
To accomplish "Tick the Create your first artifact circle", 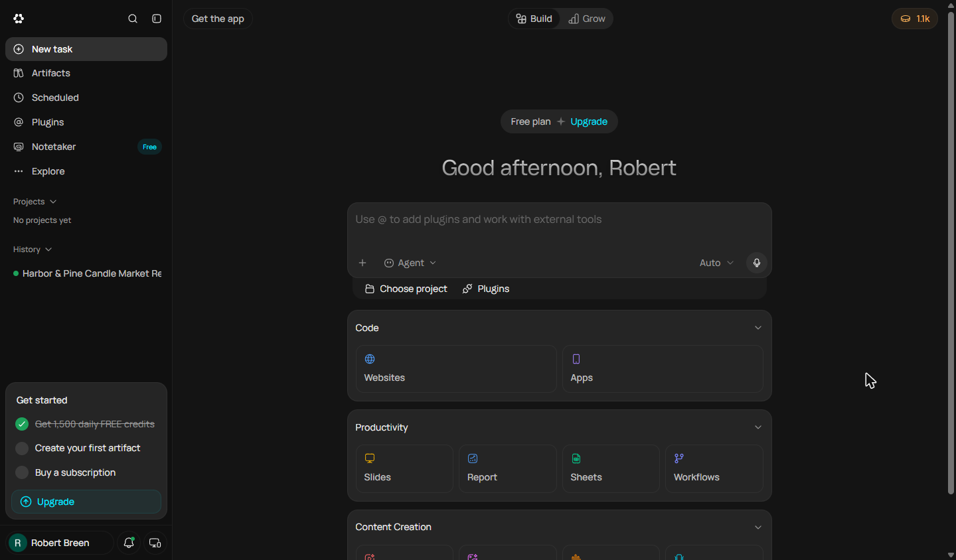I will (x=22, y=449).
